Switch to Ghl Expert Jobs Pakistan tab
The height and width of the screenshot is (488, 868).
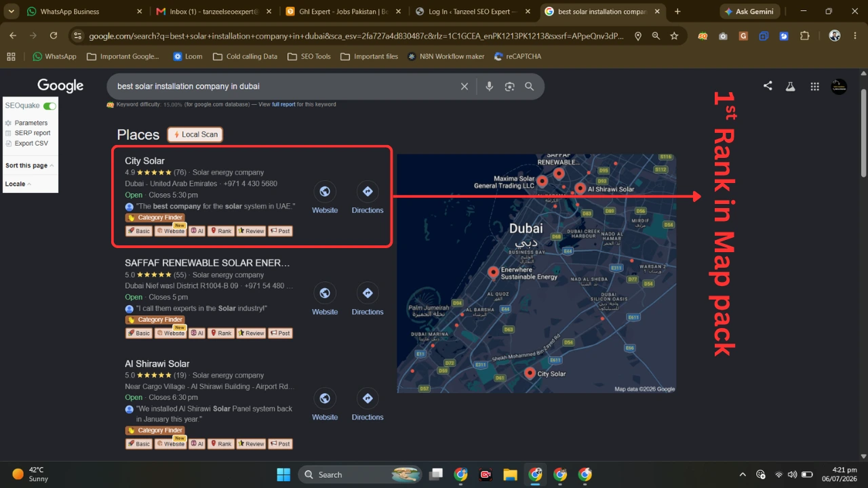click(344, 12)
